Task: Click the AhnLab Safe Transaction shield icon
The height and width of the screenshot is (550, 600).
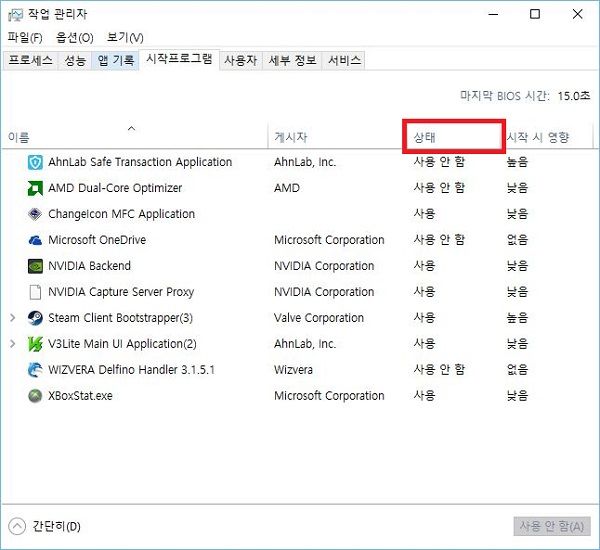Action: (x=35, y=163)
